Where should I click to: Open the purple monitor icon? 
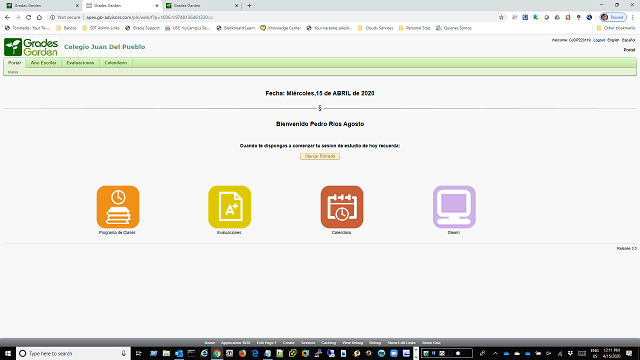[454, 207]
